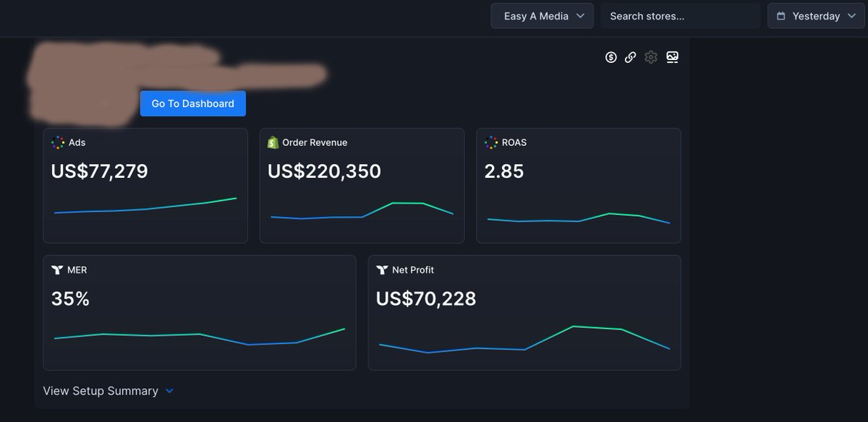Click the Shopify bag icon
Image resolution: width=868 pixels, height=422 pixels.
(273, 142)
